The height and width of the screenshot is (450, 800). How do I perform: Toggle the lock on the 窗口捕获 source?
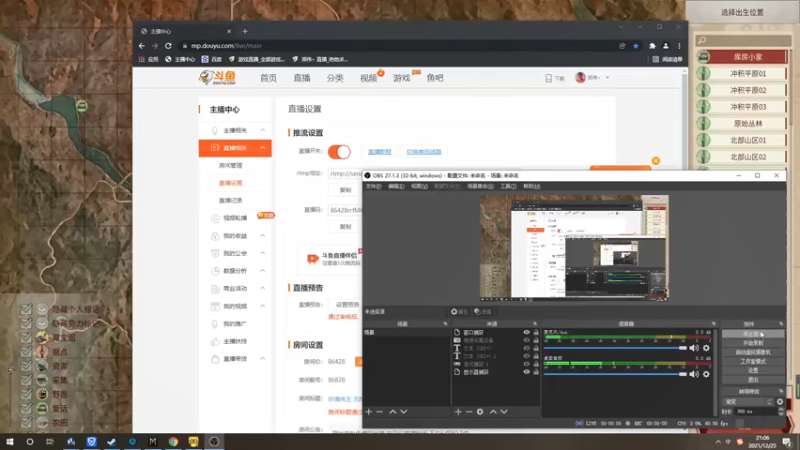536,333
